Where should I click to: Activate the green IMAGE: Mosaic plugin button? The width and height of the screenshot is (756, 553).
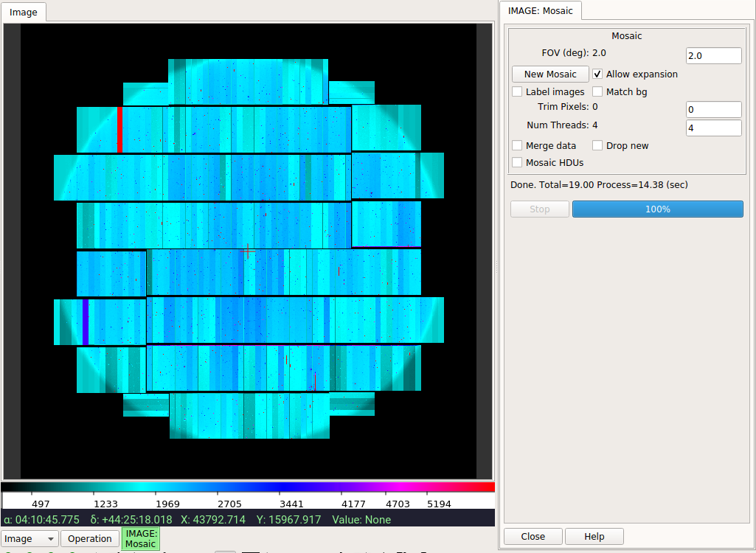140,538
